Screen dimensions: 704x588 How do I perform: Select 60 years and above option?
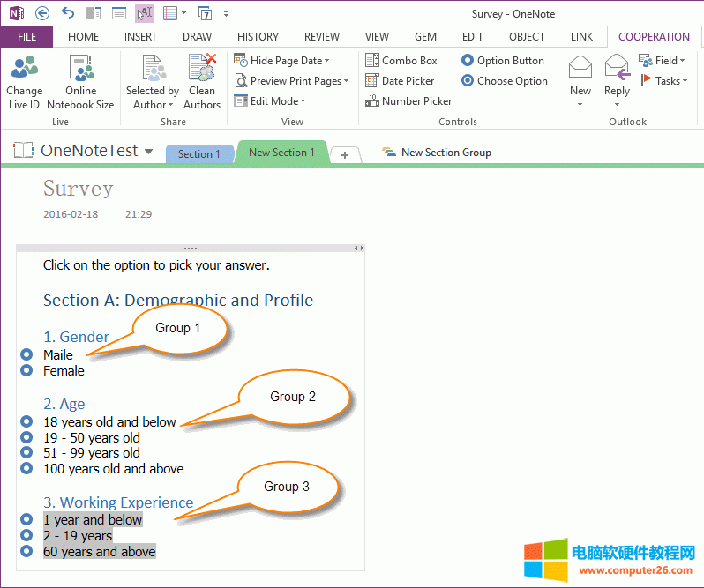tap(27, 551)
